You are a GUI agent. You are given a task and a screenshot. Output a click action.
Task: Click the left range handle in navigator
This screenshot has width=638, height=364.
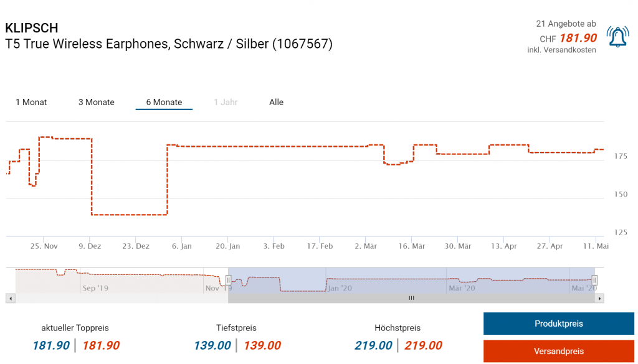click(x=229, y=280)
